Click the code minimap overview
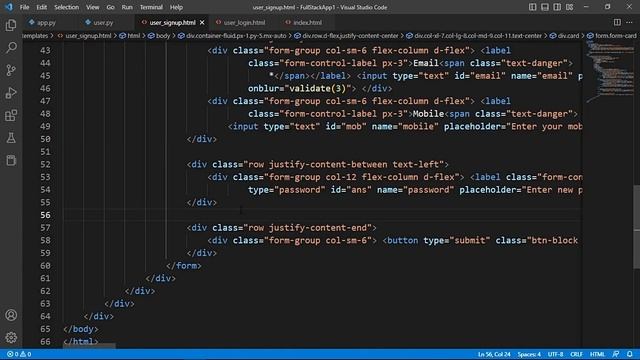640x360 pixels. point(609,71)
